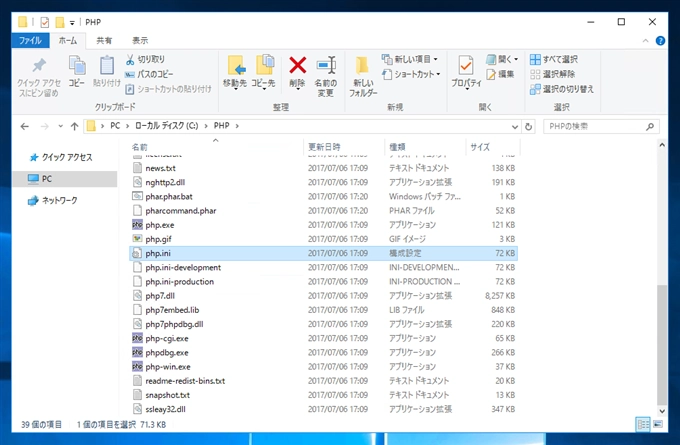Image resolution: width=680 pixels, height=445 pixels.
Task: Click Edit (編集) in ribbon
Action: [500, 74]
